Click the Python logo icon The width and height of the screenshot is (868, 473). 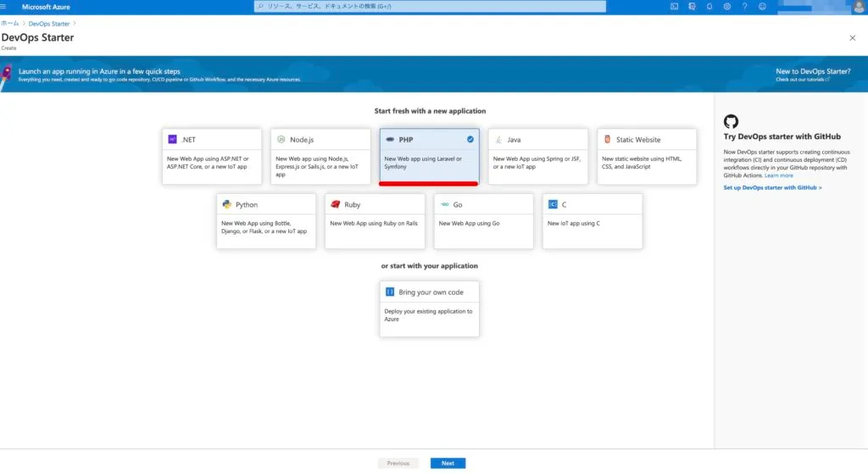pyautogui.click(x=226, y=204)
